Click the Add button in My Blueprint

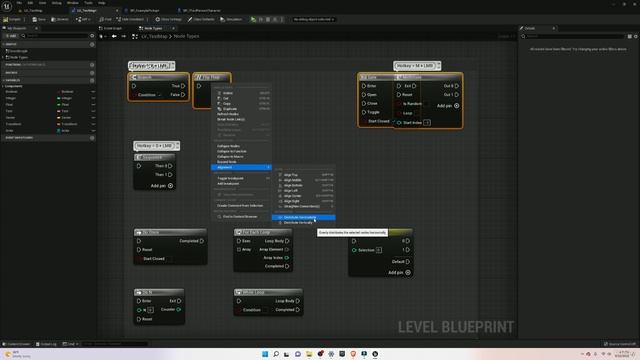point(11,36)
